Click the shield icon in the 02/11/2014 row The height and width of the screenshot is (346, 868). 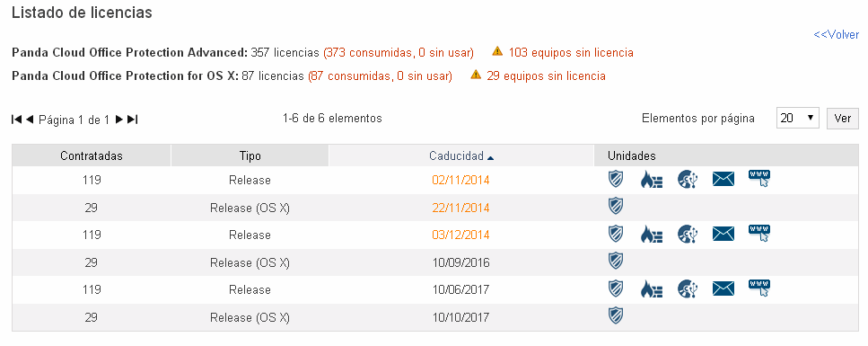click(x=616, y=179)
